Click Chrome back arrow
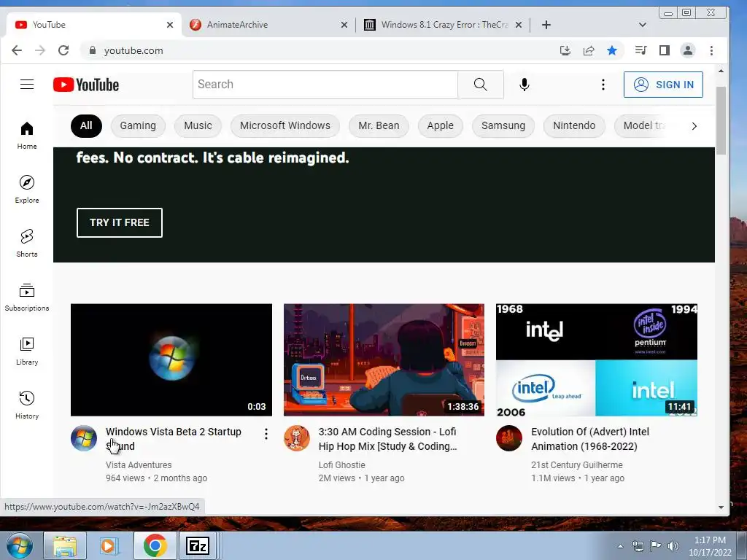The height and width of the screenshot is (560, 747). coord(17,50)
